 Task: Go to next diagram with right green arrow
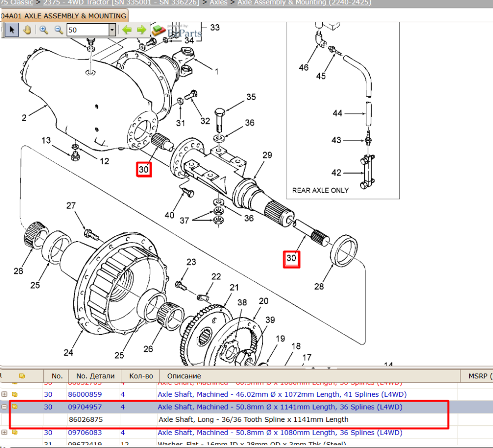tap(141, 30)
